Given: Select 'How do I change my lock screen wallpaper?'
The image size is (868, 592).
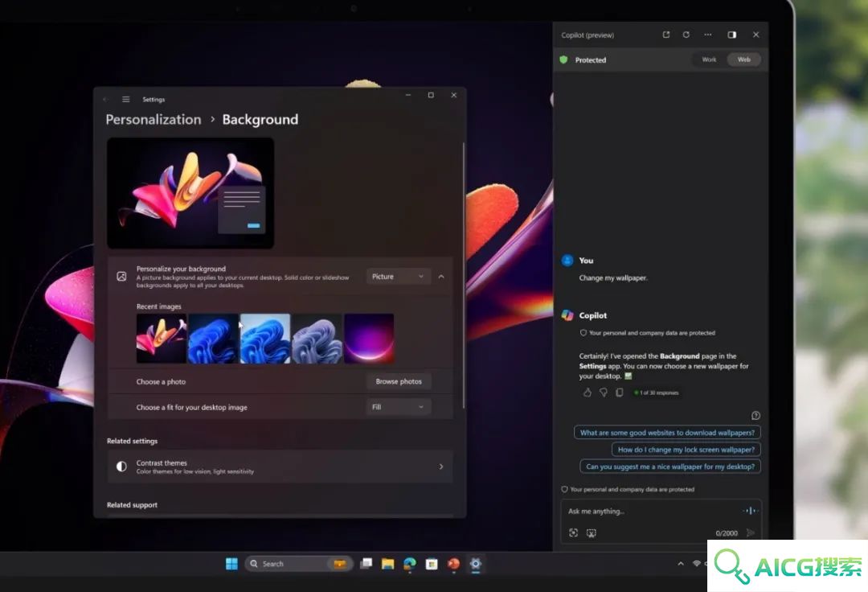Looking at the screenshot, I should tap(686, 450).
